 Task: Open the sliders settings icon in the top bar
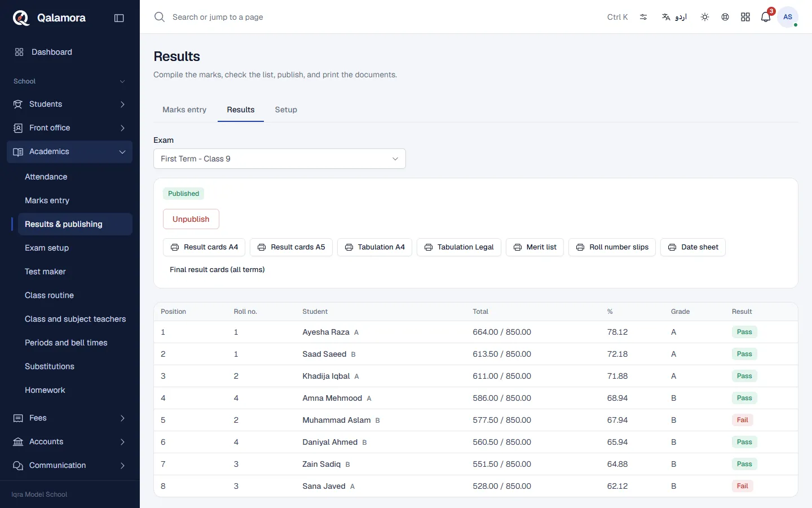click(x=643, y=17)
